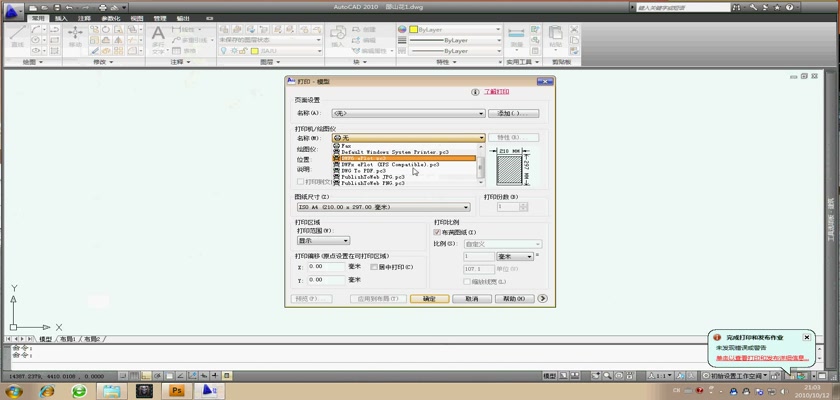This screenshot has width=840, height=400.
Task: Toggle the grid display button in status bar
Action: point(134,375)
